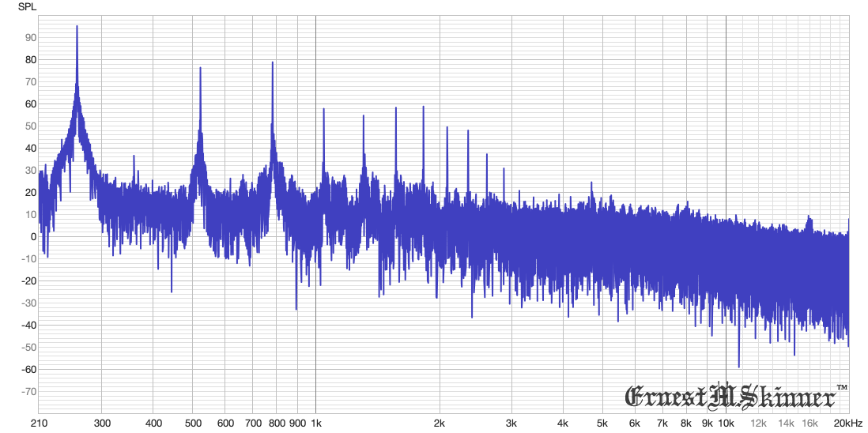Pick the 700 frequency axis label

(x=252, y=423)
